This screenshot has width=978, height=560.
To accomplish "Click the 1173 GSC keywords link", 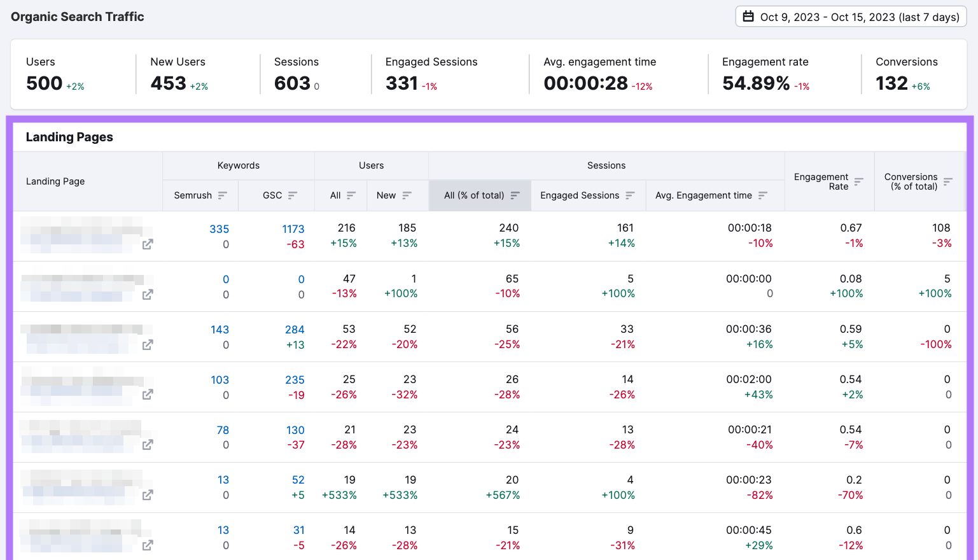I will (294, 229).
